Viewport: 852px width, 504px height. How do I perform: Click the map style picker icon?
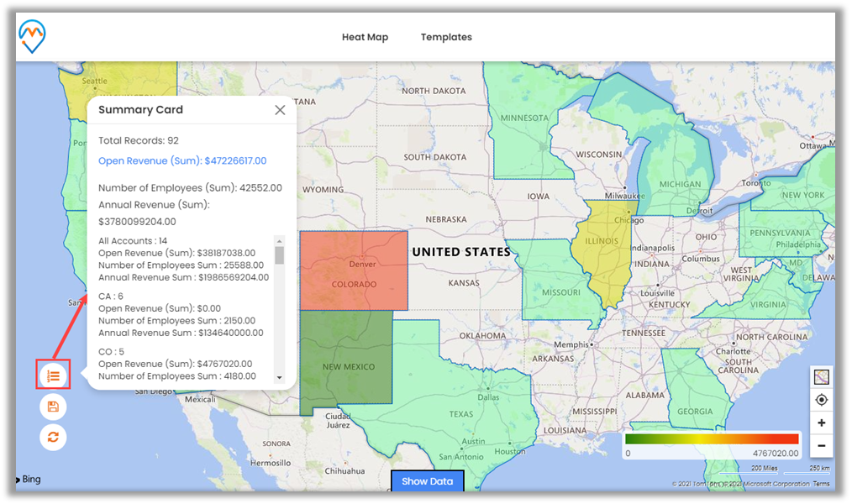coord(821,377)
